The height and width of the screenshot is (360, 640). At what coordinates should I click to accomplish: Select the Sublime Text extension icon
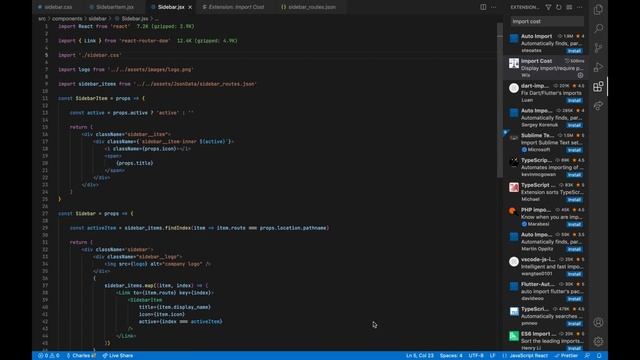click(x=514, y=138)
